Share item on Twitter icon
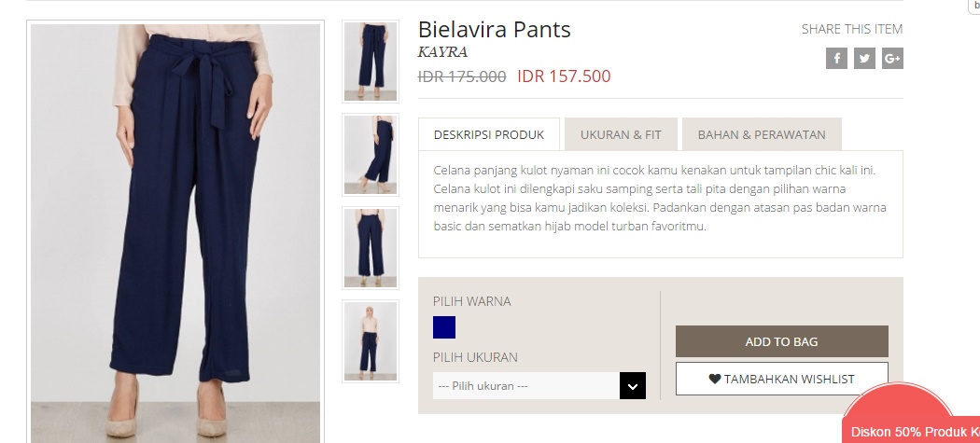 864,58
